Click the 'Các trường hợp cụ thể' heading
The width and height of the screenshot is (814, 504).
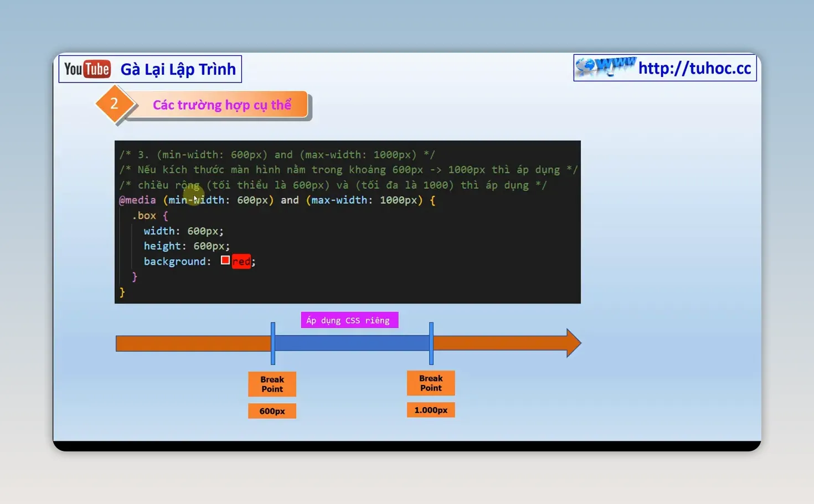(222, 105)
